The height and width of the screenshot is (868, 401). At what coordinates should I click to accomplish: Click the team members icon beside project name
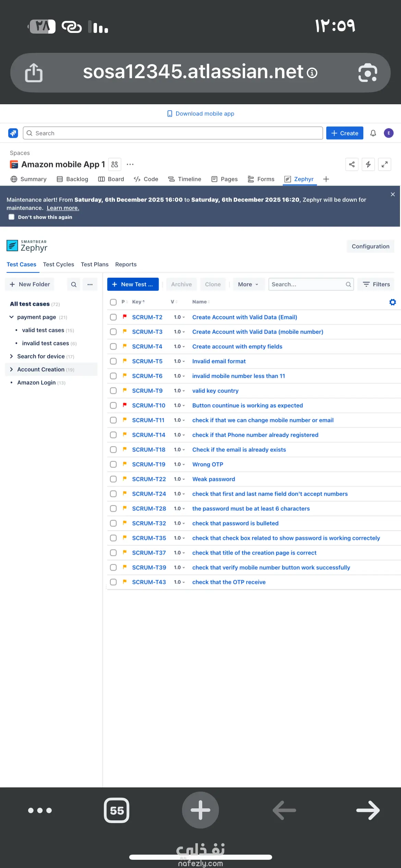[115, 164]
